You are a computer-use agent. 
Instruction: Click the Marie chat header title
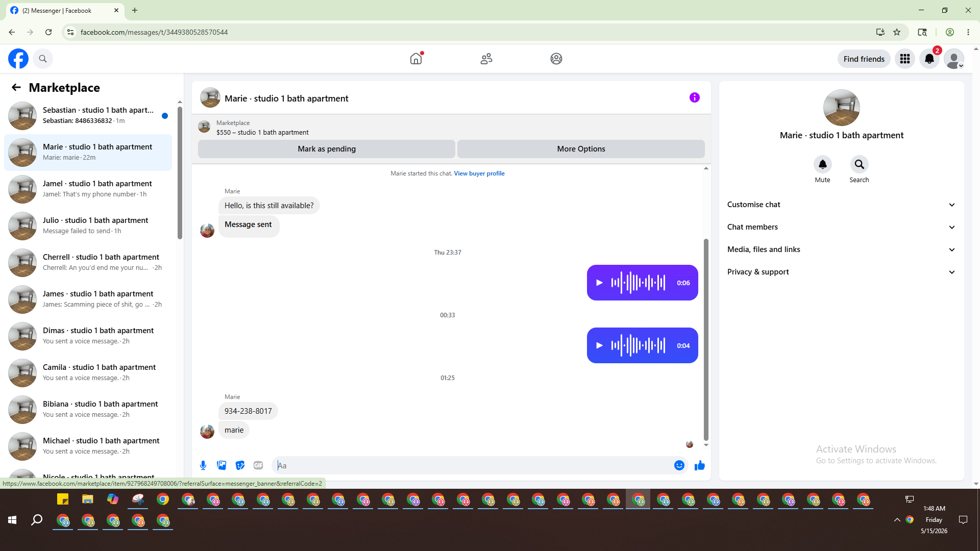pyautogui.click(x=286, y=98)
